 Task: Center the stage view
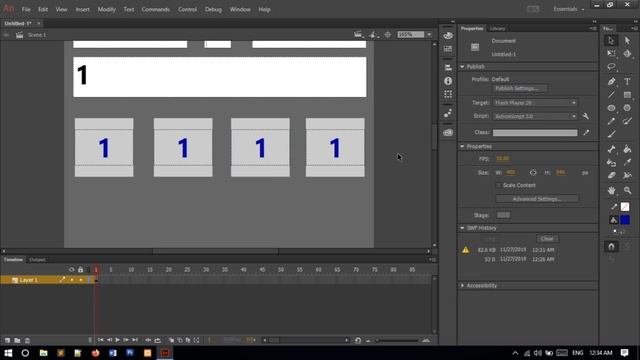coord(388,35)
